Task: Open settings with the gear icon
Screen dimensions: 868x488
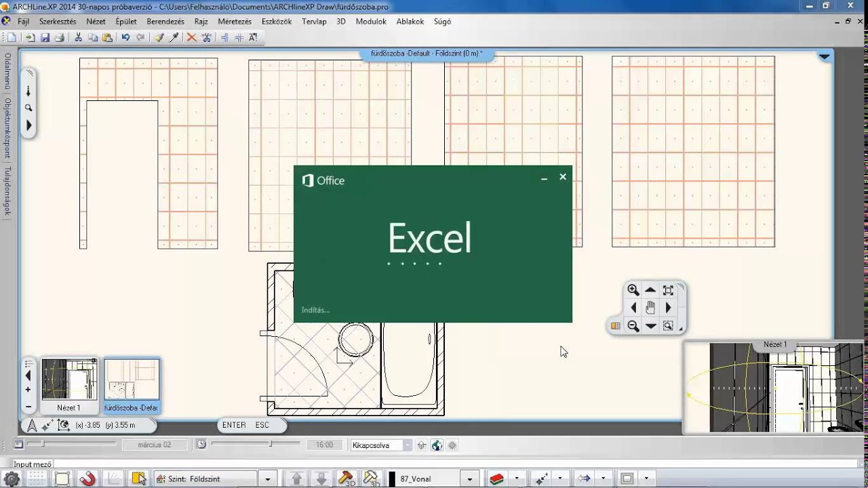Action: point(12,479)
